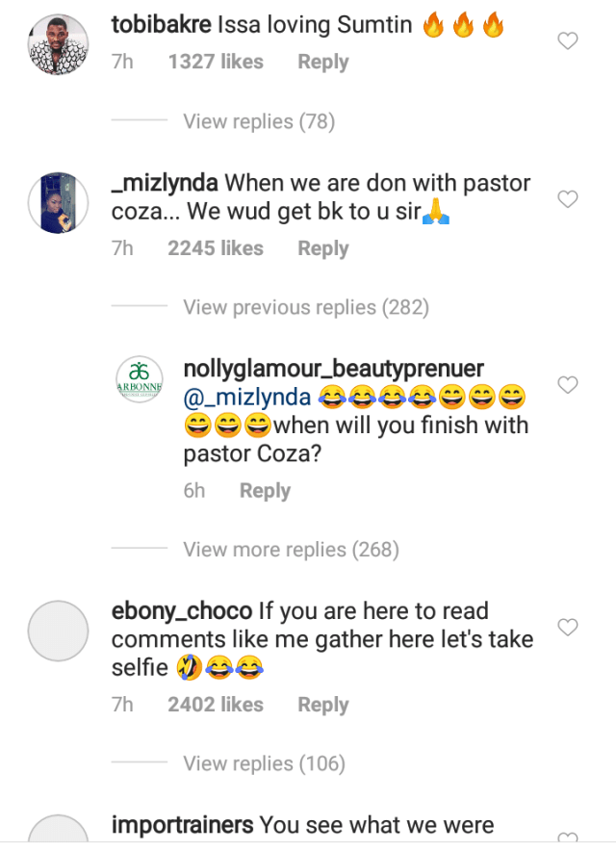Expand View more replies (268)
Viewport: 616px width, 851px height.
coord(291,550)
